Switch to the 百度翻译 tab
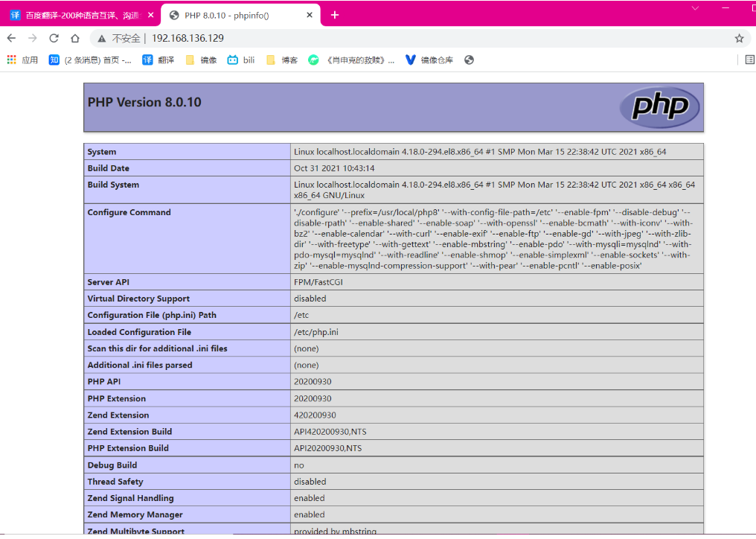This screenshot has width=756, height=539. tap(80, 16)
